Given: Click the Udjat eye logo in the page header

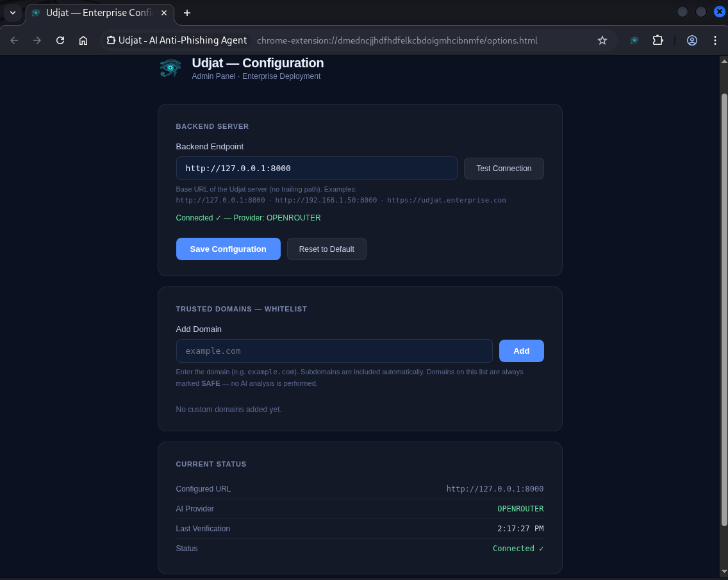Looking at the screenshot, I should coord(170,67).
